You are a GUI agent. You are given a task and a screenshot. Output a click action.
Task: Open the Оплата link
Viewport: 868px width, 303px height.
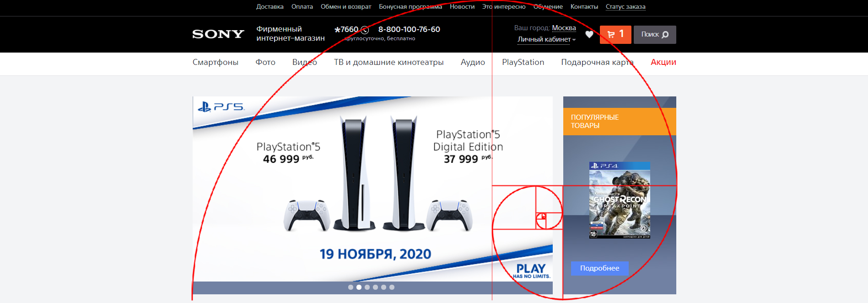302,6
